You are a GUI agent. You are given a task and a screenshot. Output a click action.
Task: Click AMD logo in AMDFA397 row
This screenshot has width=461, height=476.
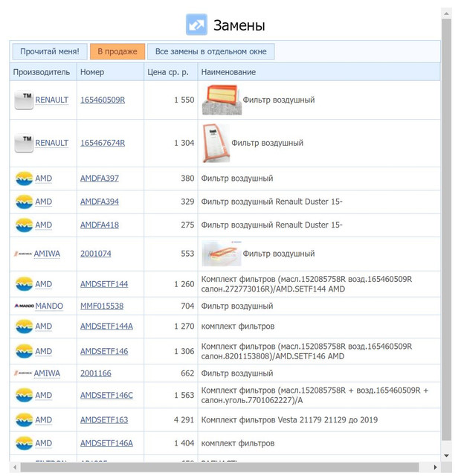pos(25,178)
